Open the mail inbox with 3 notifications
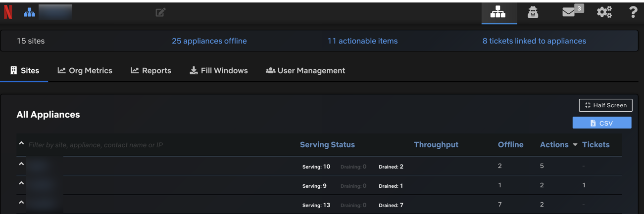644x214 pixels. (569, 12)
